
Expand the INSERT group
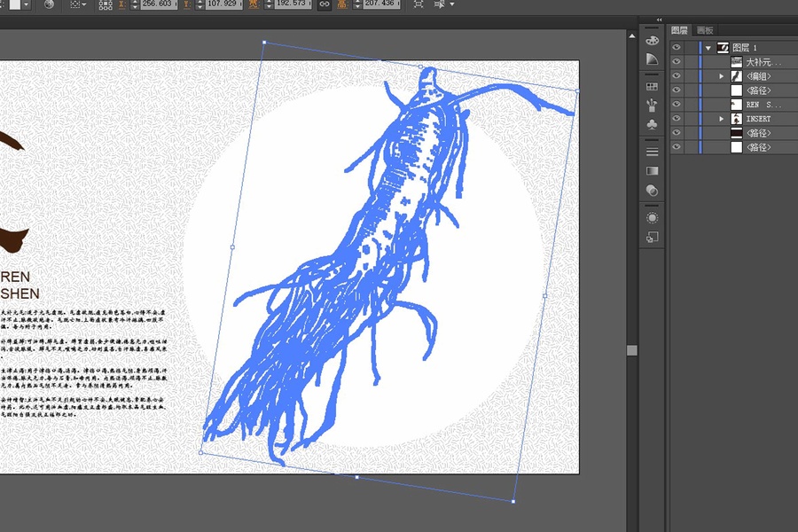click(x=721, y=119)
